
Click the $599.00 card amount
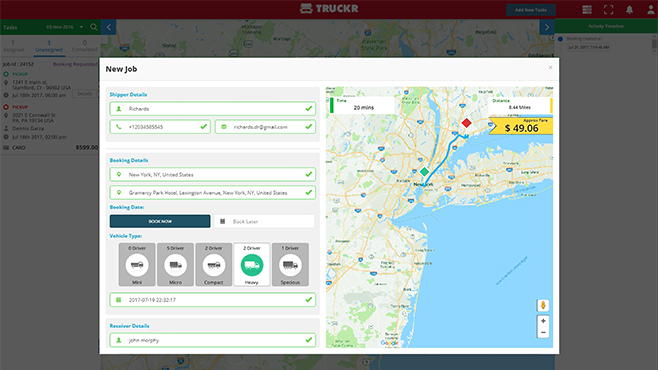86,148
